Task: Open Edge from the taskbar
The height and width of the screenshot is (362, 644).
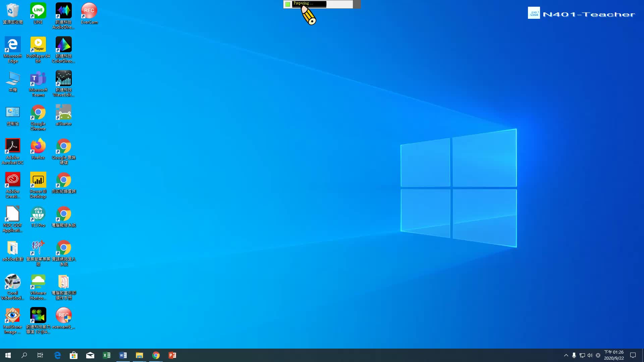Action: (x=57, y=355)
